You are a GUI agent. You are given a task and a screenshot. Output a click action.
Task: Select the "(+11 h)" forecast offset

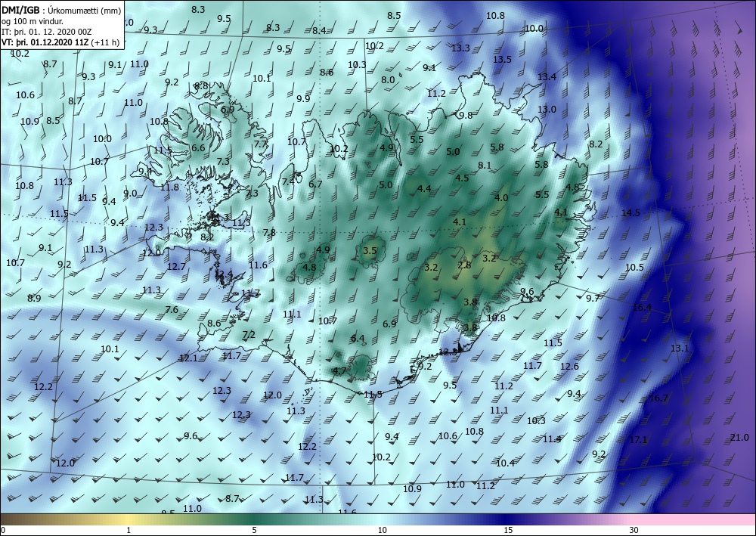point(104,42)
